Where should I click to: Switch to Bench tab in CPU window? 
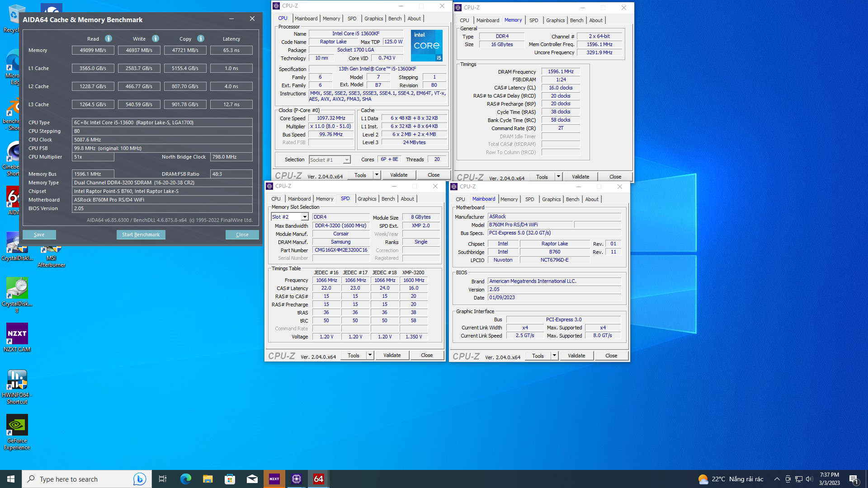point(395,19)
